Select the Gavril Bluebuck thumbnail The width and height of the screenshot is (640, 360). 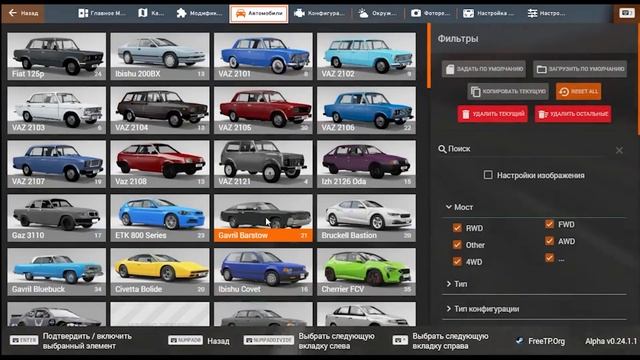click(x=56, y=271)
